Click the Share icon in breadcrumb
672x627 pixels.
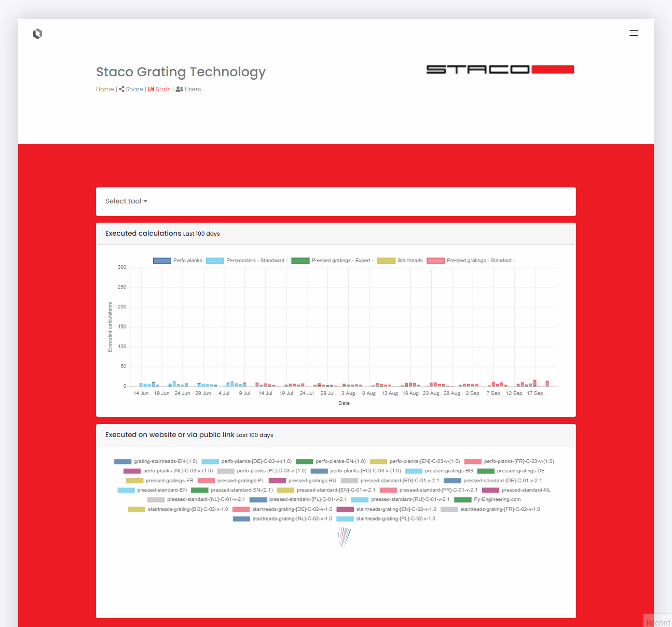pos(121,89)
